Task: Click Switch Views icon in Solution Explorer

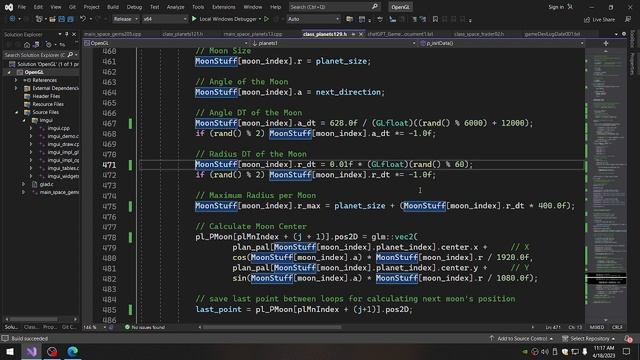Action: 36,44
